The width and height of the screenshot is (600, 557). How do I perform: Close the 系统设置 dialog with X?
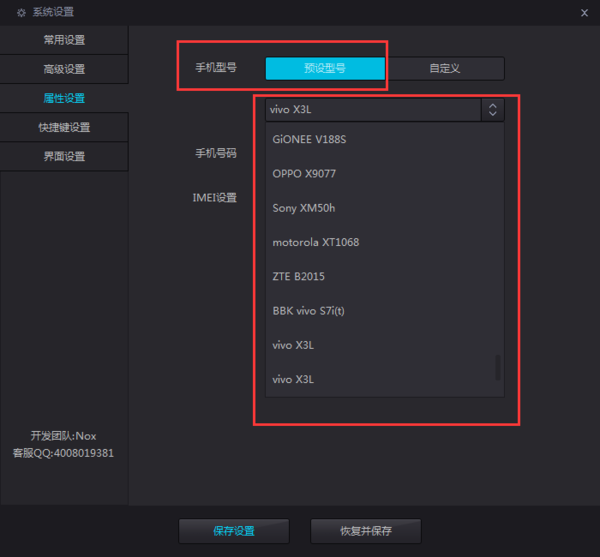pos(584,12)
